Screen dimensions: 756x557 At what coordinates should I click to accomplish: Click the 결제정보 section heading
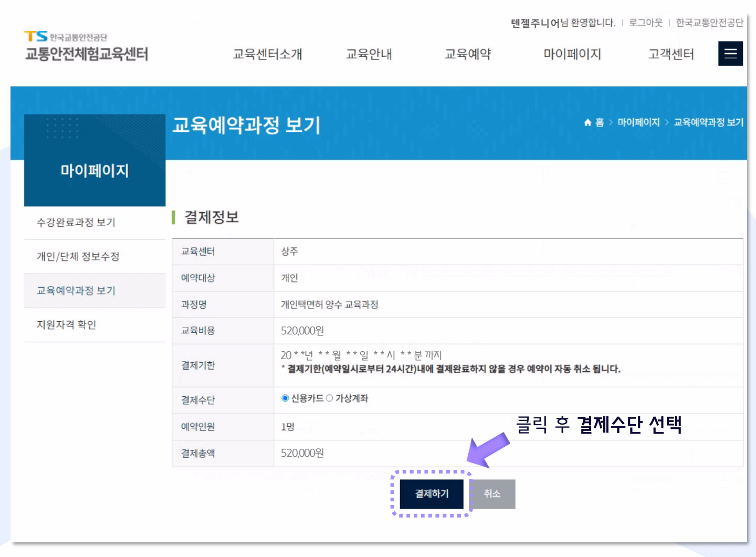[212, 217]
